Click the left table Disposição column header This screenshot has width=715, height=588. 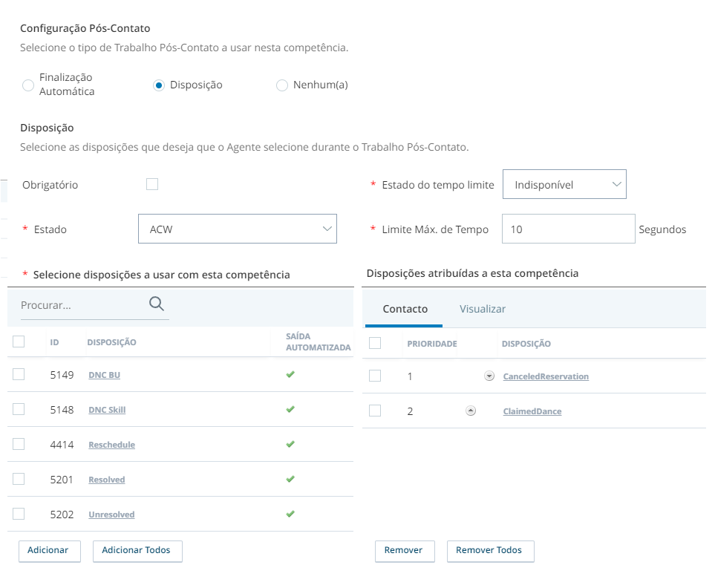tap(111, 342)
